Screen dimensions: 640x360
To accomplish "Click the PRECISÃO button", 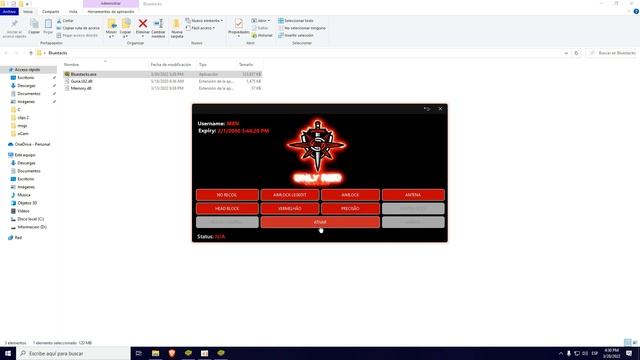I will click(x=350, y=209).
